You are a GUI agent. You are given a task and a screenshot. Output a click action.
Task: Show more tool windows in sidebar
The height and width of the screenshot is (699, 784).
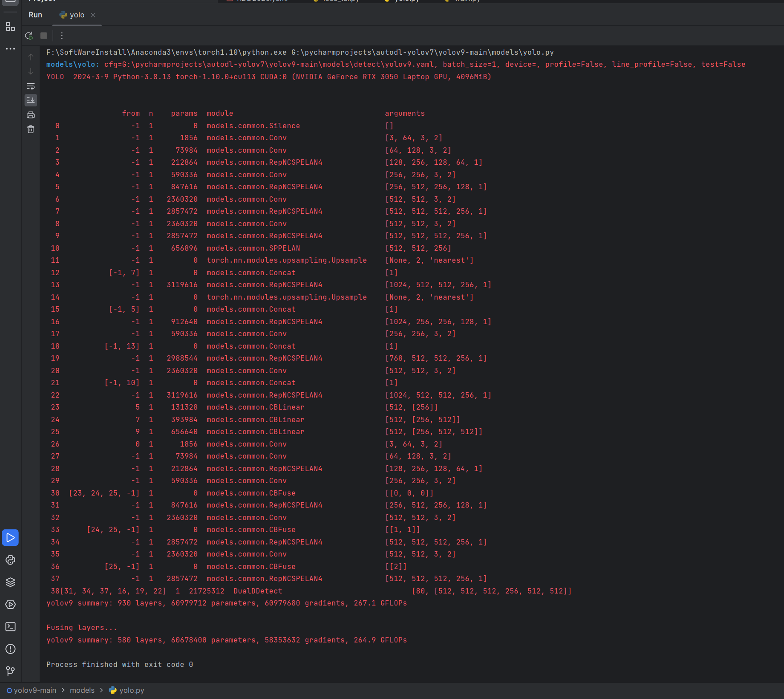pos(10,49)
